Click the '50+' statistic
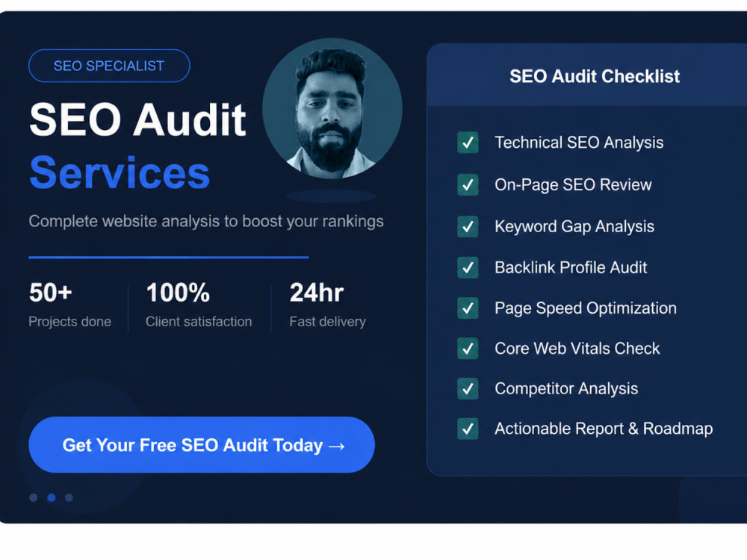Image resolution: width=747 pixels, height=560 pixels. [x=51, y=293]
